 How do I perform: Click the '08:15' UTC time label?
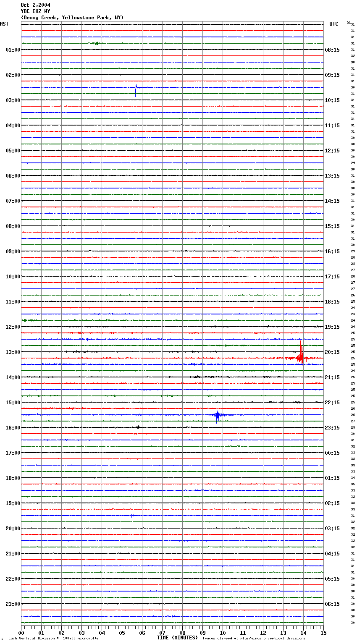click(332, 50)
